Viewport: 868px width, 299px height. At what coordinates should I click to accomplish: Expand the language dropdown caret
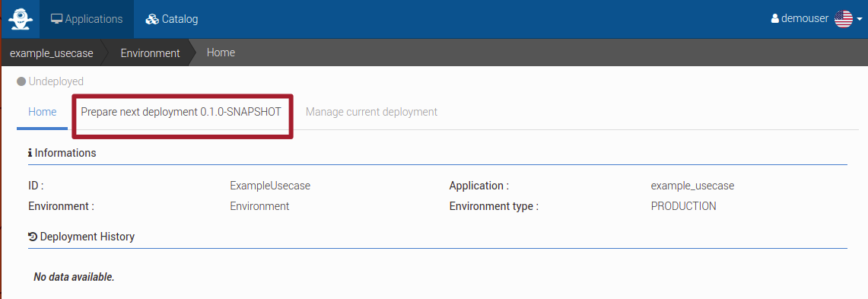coord(859,19)
